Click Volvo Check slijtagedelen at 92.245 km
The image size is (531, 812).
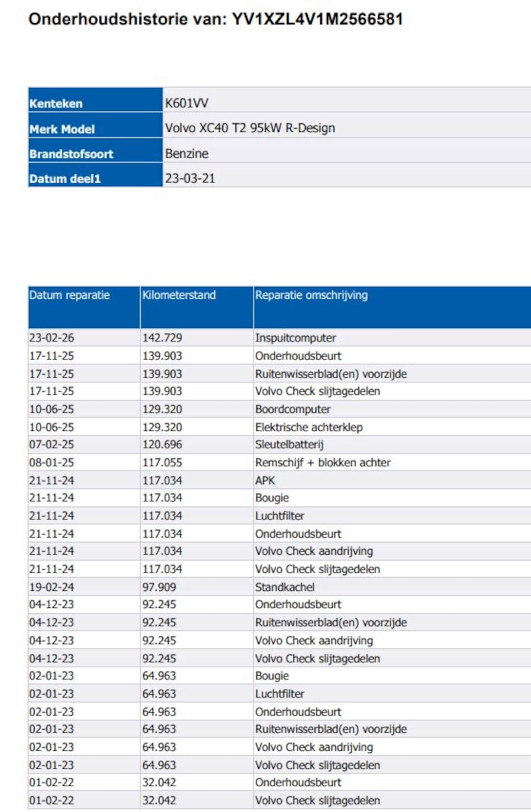point(317,658)
